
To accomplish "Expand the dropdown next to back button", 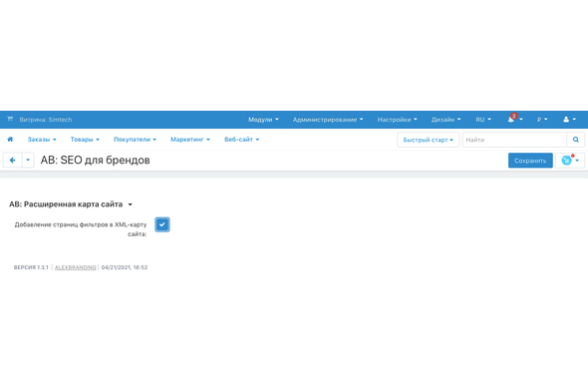I will [28, 161].
